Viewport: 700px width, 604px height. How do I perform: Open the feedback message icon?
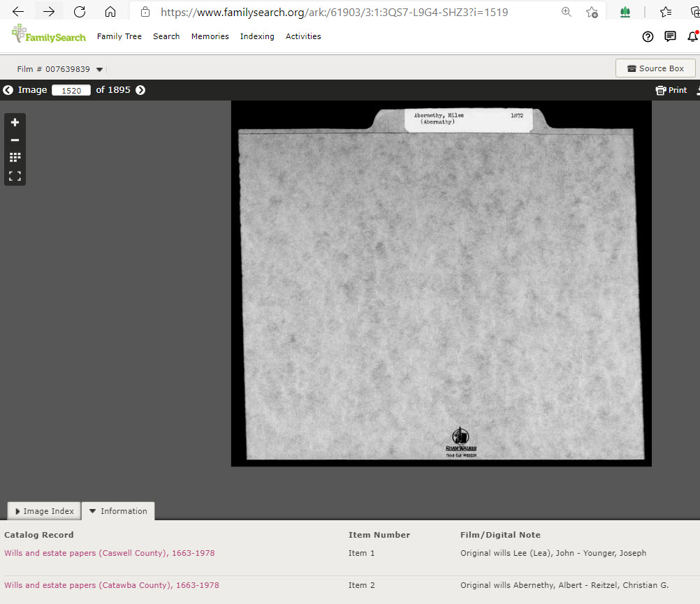coord(670,36)
